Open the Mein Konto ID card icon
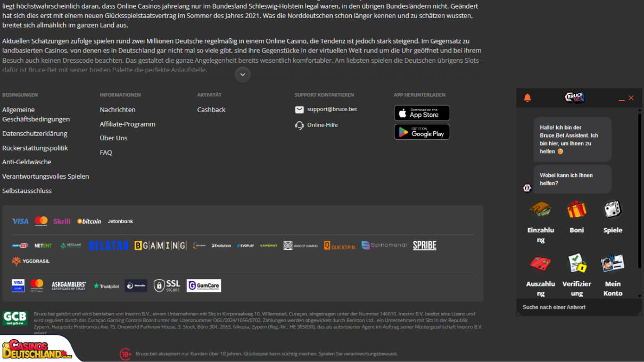This screenshot has height=362, width=644. click(613, 263)
